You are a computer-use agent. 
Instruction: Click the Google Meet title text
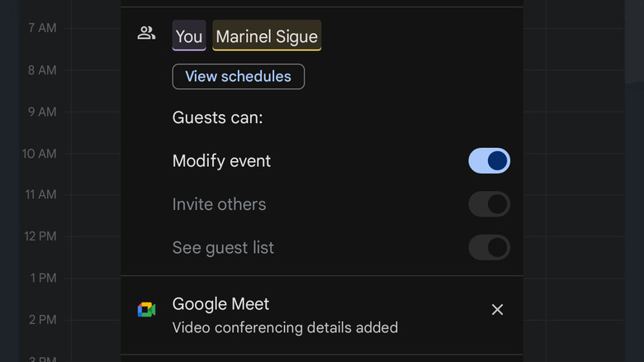(220, 304)
